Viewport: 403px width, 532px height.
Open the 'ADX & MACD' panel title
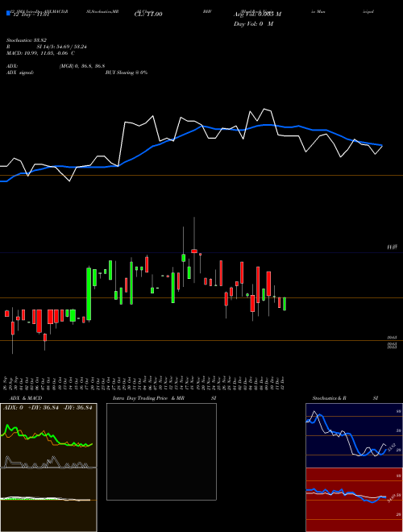pos(26,398)
